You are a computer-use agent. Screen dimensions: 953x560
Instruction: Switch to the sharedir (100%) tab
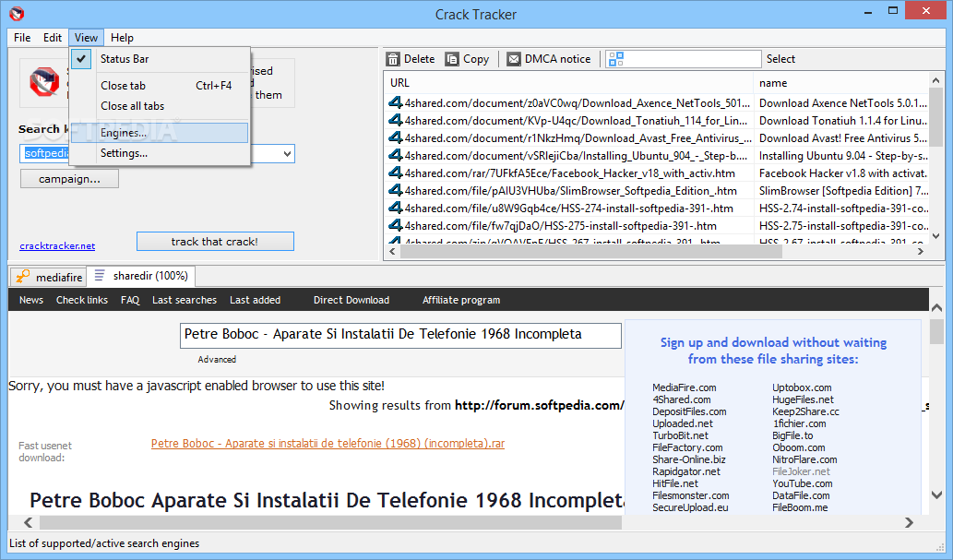[141, 276]
